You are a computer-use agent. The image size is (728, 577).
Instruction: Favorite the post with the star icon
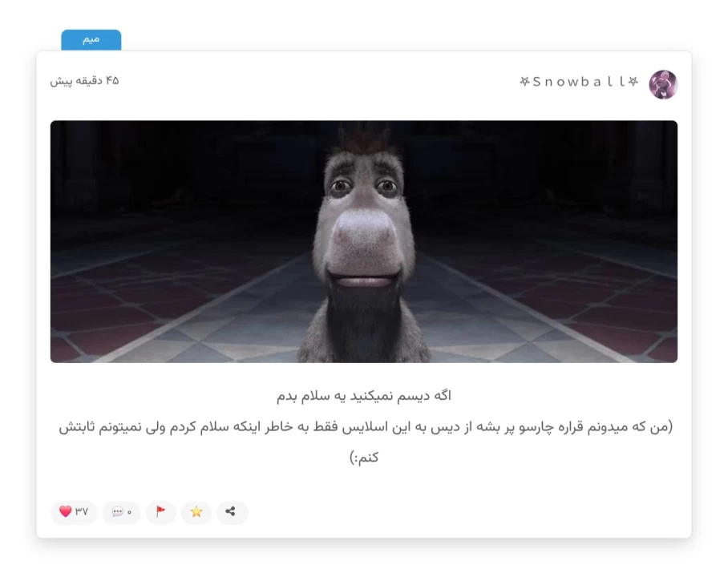(x=196, y=512)
